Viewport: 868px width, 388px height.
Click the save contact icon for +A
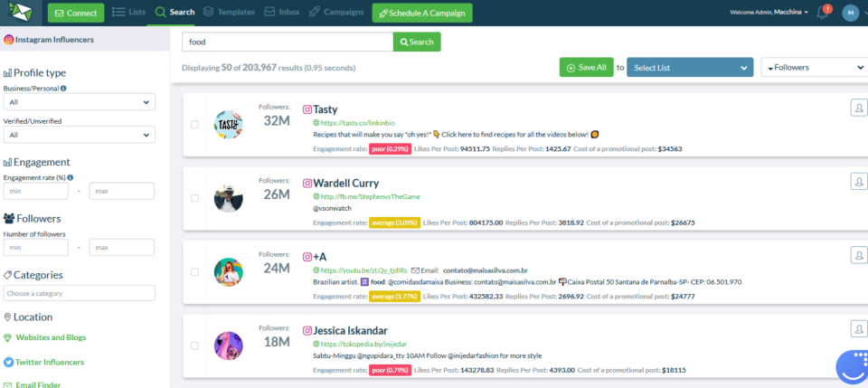859,255
